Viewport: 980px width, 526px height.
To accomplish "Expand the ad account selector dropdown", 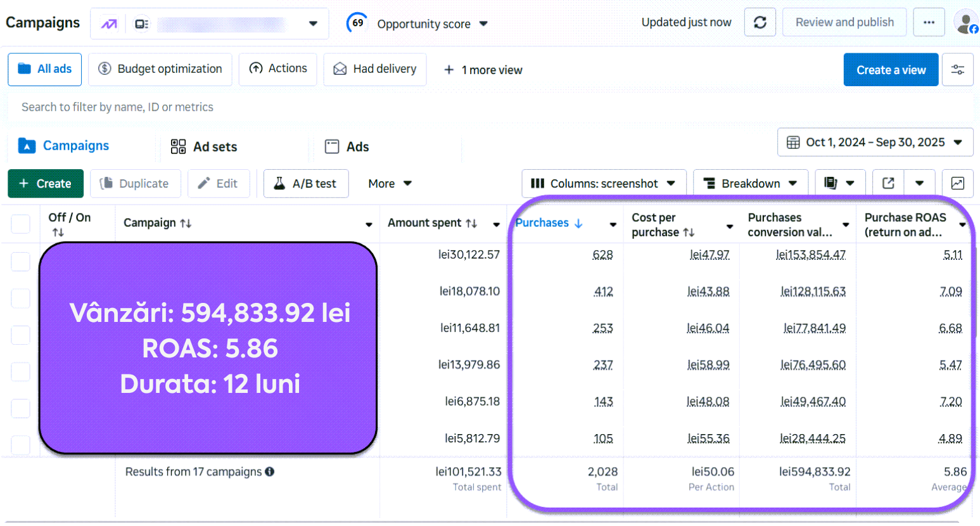I will click(313, 24).
